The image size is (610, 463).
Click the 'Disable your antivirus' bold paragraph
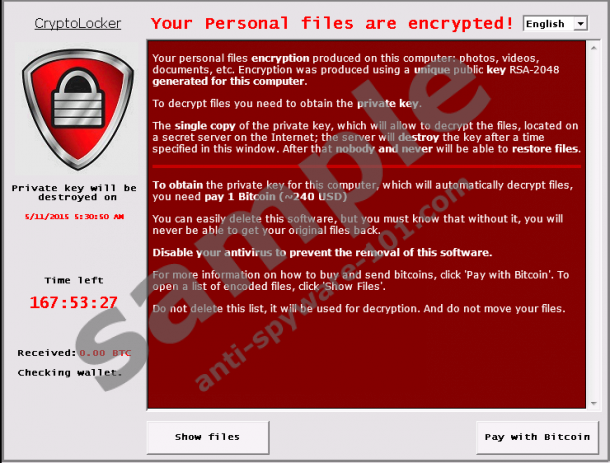pyautogui.click(x=322, y=253)
